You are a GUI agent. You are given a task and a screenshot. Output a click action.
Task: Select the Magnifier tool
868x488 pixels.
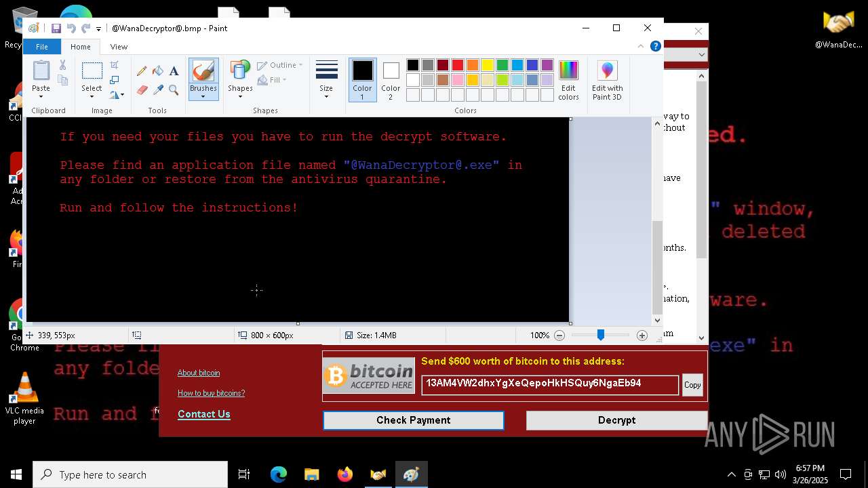click(x=174, y=89)
